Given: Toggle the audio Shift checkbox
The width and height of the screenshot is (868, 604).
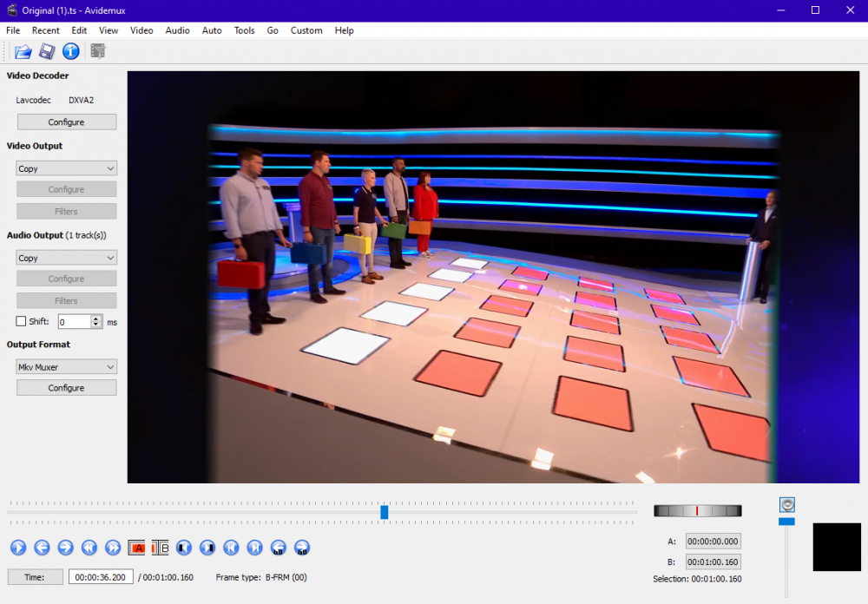Looking at the screenshot, I should tap(22, 322).
